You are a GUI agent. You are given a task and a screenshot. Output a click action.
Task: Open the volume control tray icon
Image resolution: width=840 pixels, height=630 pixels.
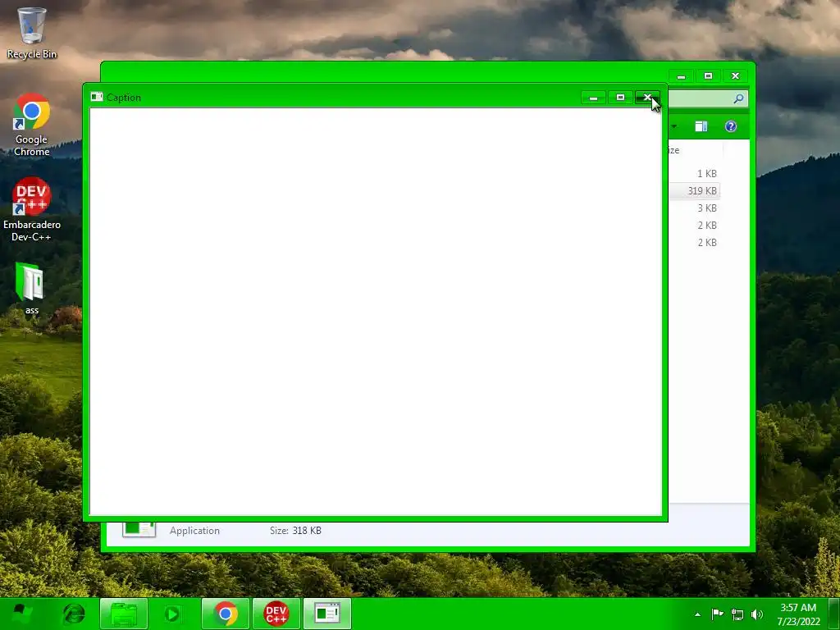[757, 614]
